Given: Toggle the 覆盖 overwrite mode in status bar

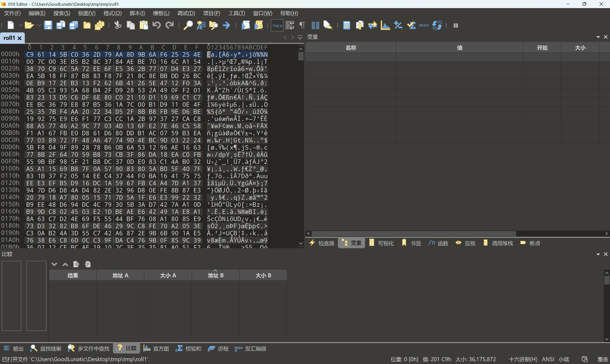Looking at the screenshot, I should click(x=602, y=359).
